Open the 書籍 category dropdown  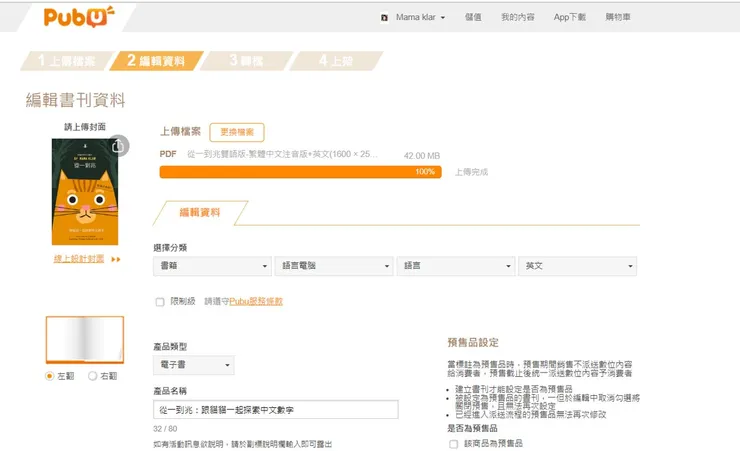click(212, 266)
